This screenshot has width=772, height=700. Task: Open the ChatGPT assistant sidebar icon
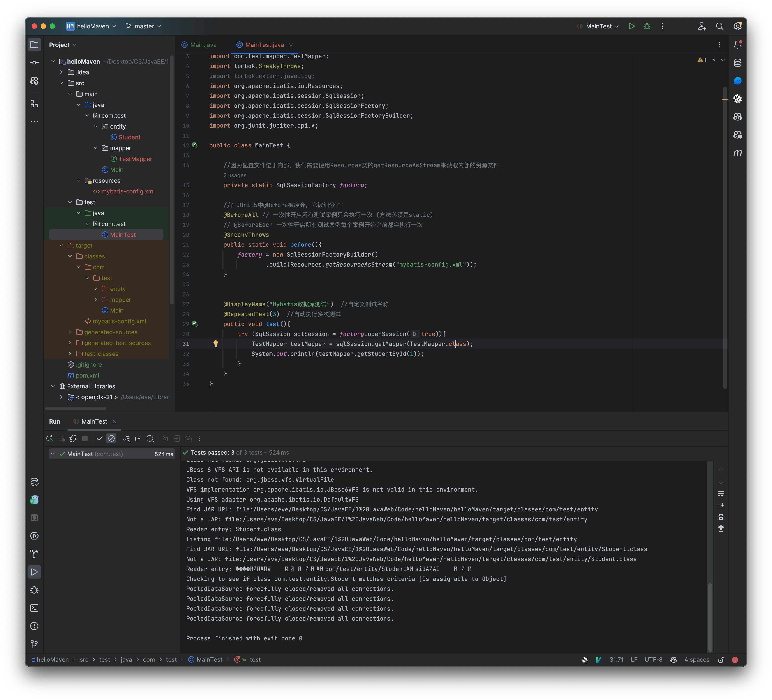[x=738, y=99]
